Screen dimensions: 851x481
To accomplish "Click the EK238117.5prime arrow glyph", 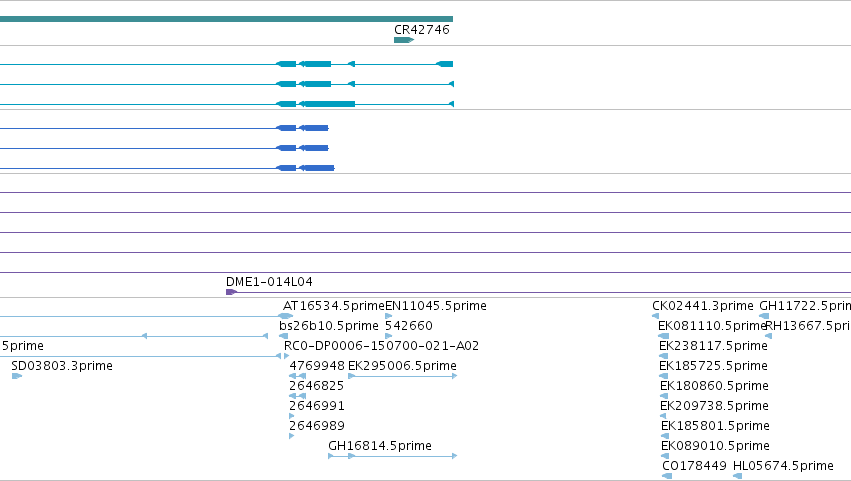I will pyautogui.click(x=663, y=356).
